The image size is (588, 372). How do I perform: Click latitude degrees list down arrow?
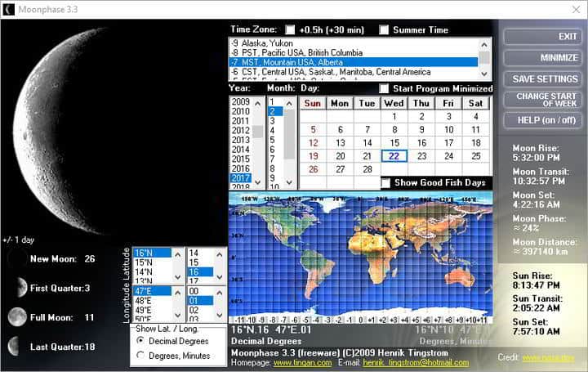point(178,278)
